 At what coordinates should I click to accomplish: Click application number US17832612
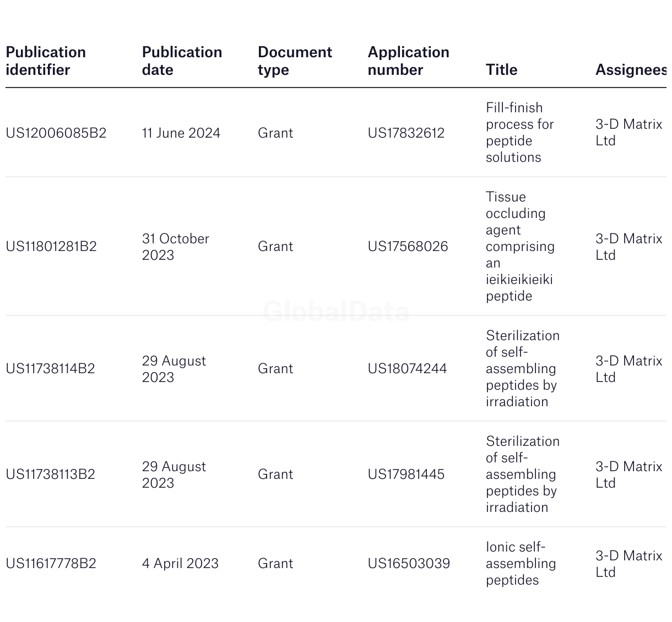tap(406, 133)
